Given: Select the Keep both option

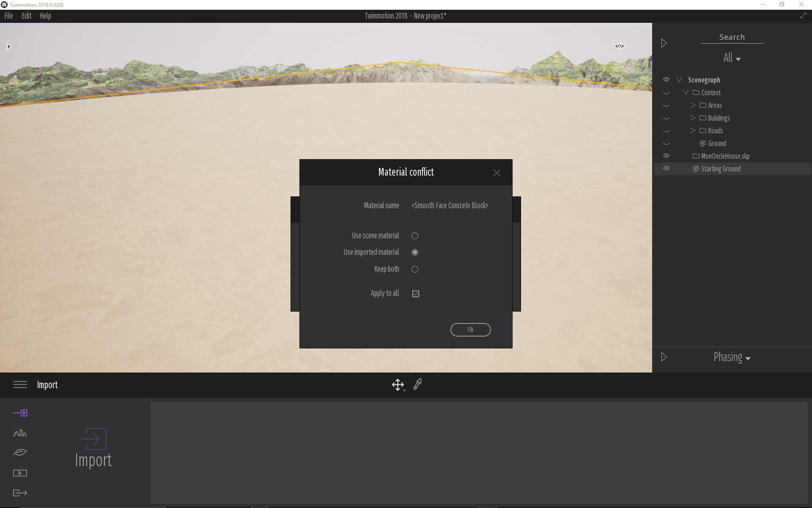Looking at the screenshot, I should click(x=415, y=269).
